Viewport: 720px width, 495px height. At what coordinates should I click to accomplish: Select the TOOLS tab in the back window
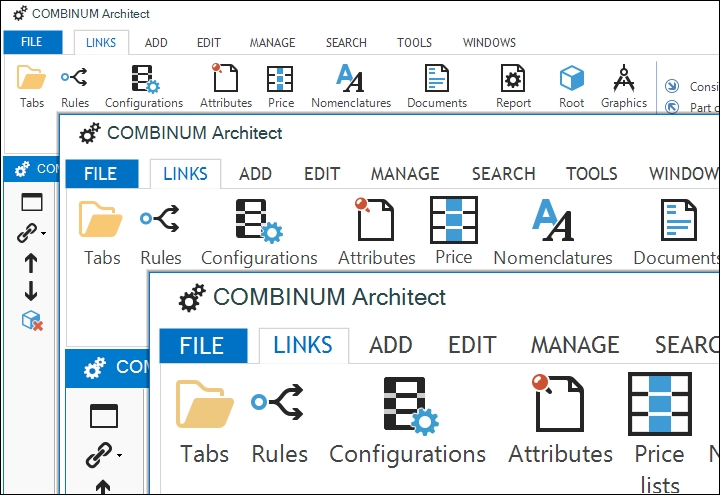(414, 43)
